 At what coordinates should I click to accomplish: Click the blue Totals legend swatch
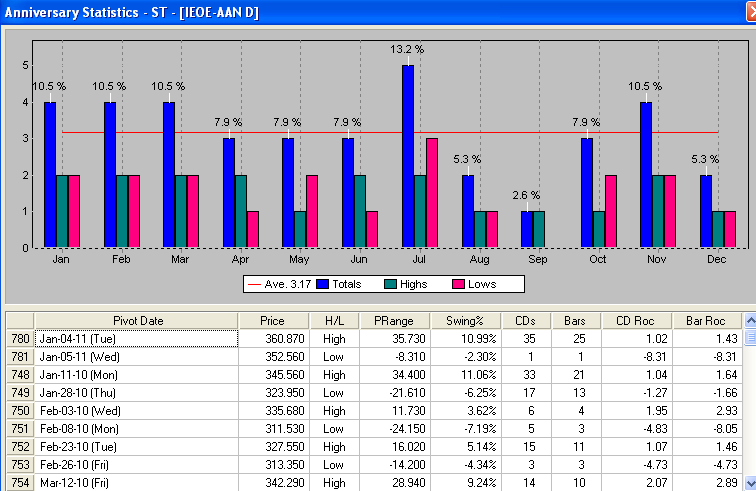pos(324,284)
